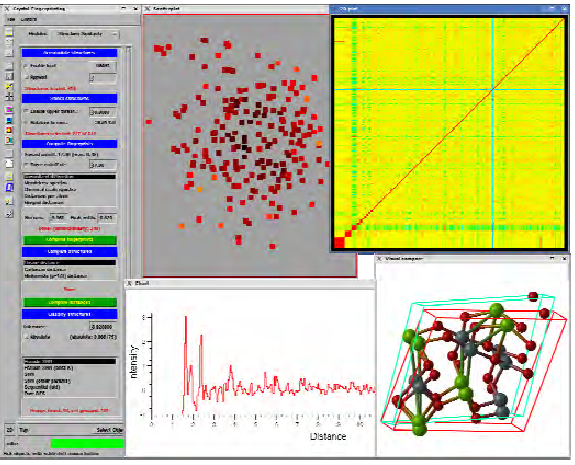Screen dimensions: 575x465
Task: Click the blue and cyan square toolbar icon
Action: click(x=9, y=120)
